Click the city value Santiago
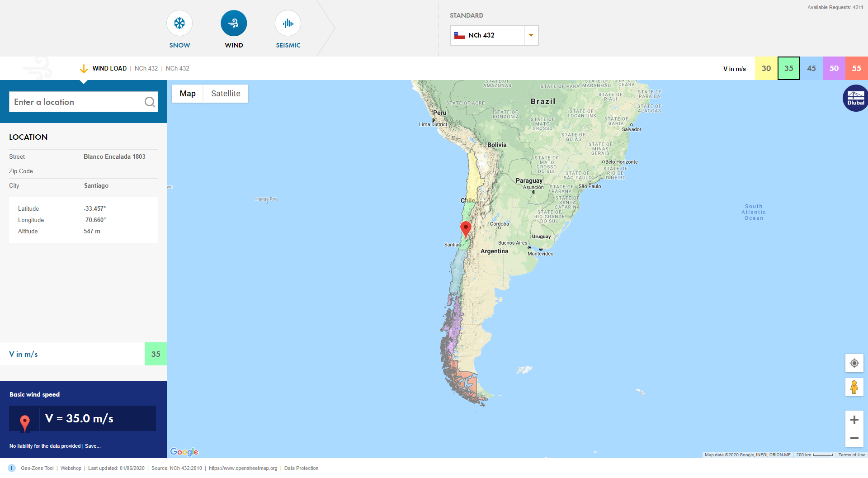The height and width of the screenshot is (478, 868). (x=96, y=185)
